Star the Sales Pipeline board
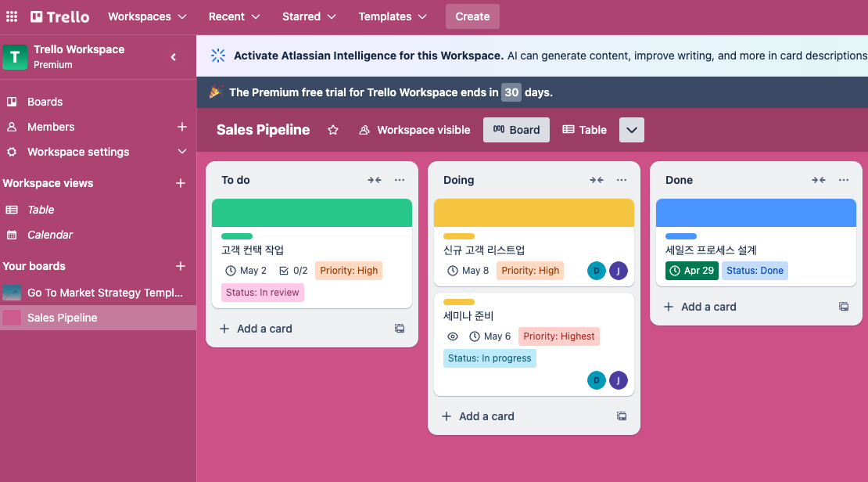The width and height of the screenshot is (868, 482). (333, 130)
